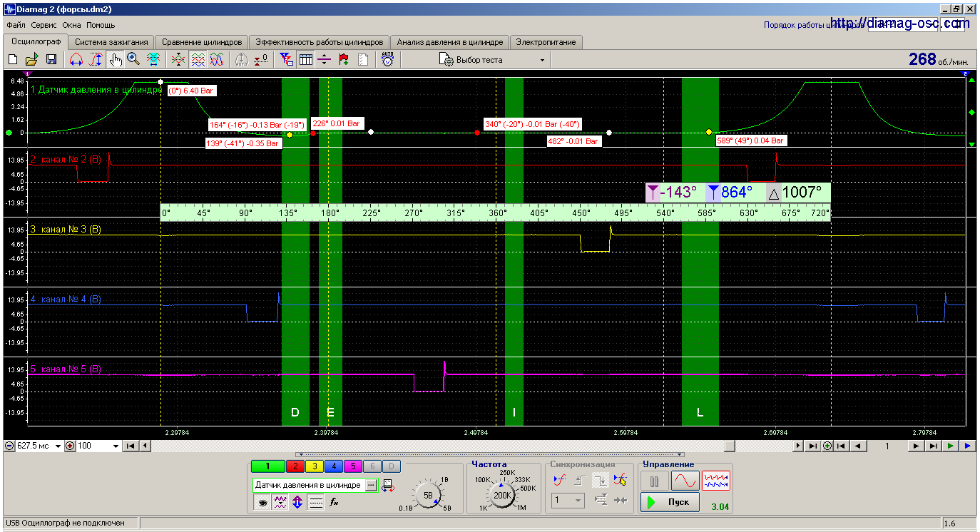
Task: Open the Анализ давления в цилиндре tab
Action: coord(451,42)
